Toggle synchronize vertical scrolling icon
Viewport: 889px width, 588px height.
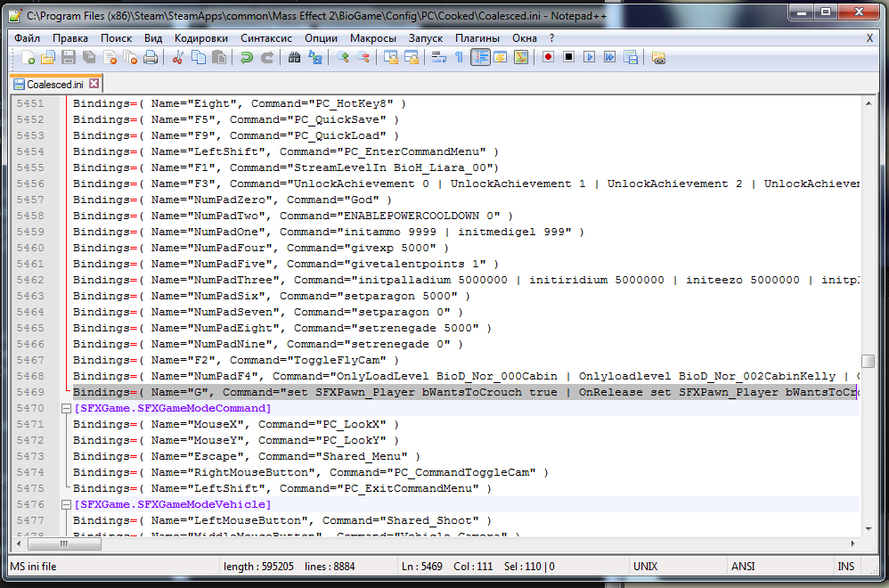[391, 57]
